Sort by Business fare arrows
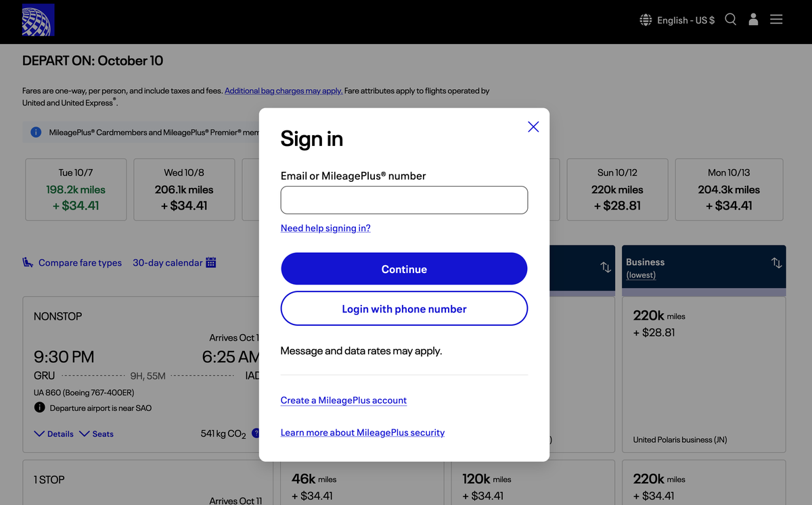Image resolution: width=812 pixels, height=505 pixels. pyautogui.click(x=776, y=262)
